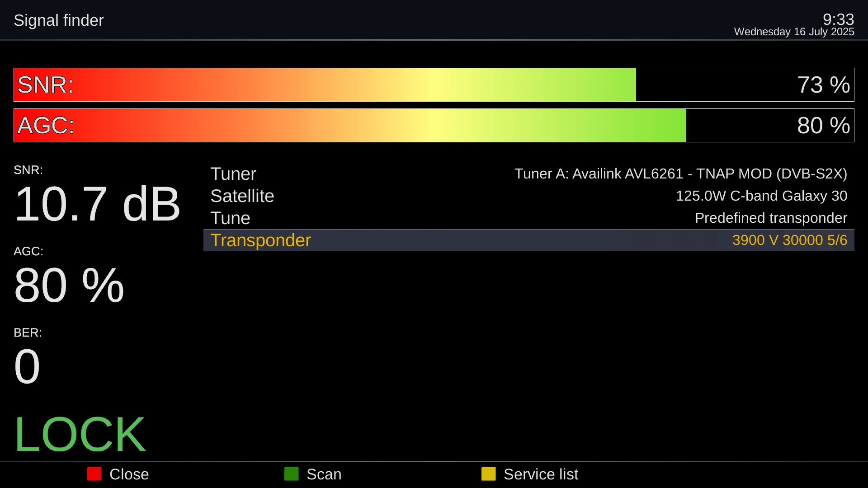Click the green Scan color button
Viewport: 868px width, 488px height.
pos(292,474)
